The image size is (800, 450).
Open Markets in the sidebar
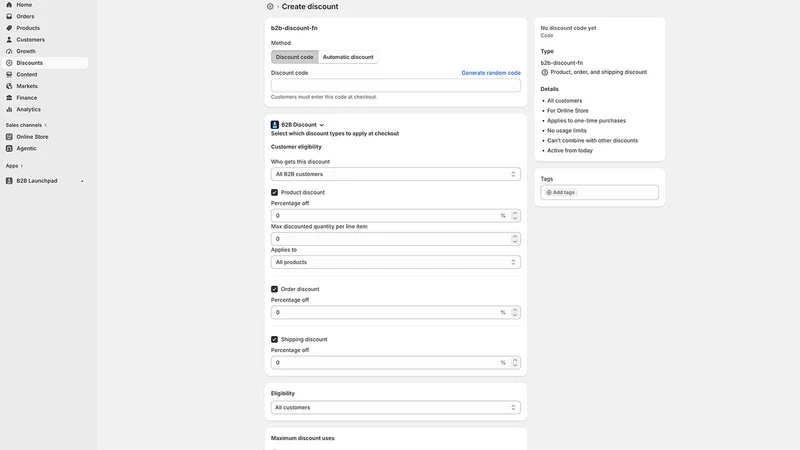click(x=27, y=86)
